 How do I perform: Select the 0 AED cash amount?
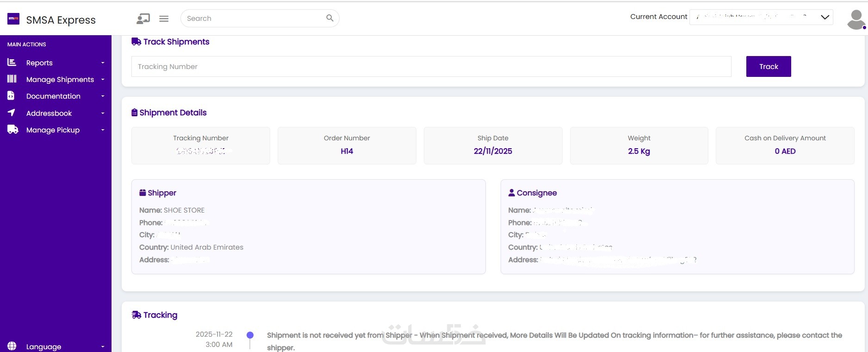785,151
